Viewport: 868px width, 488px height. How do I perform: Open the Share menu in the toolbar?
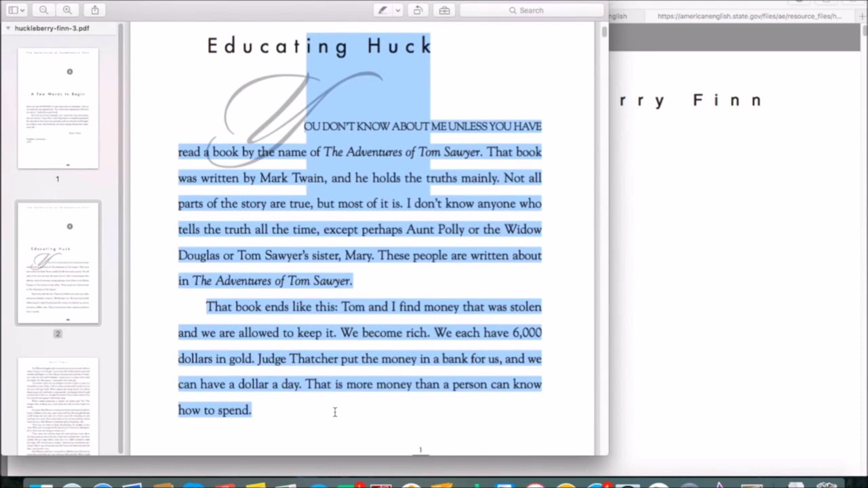(95, 10)
